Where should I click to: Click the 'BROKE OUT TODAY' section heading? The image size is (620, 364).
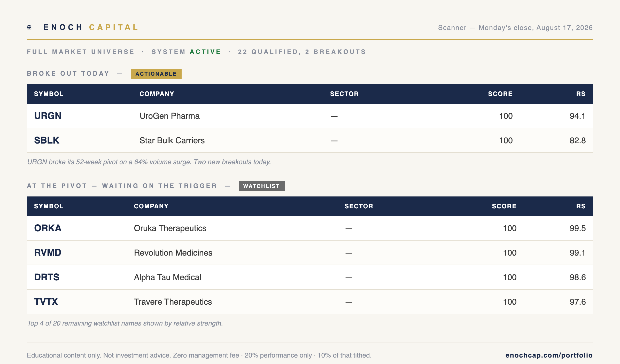[68, 74]
